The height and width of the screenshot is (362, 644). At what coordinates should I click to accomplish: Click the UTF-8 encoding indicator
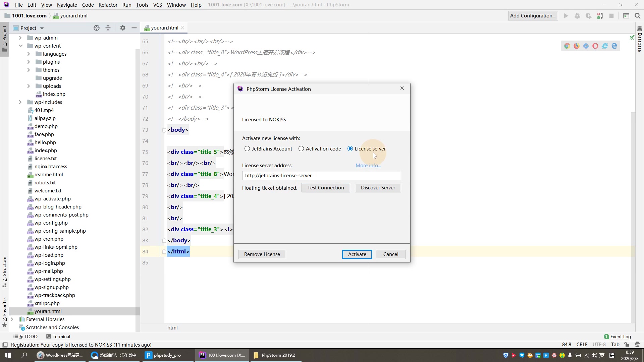pyautogui.click(x=599, y=345)
